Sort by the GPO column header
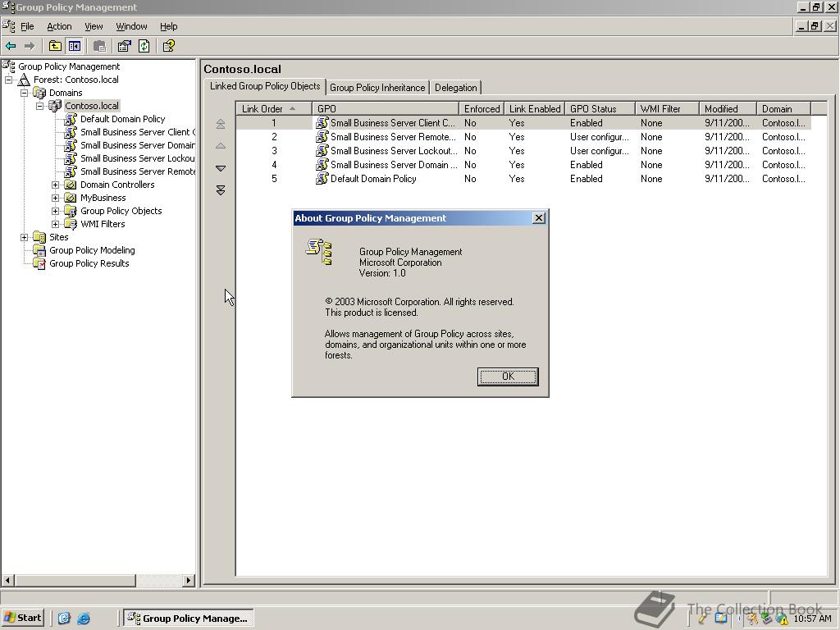840x630 pixels. point(386,109)
